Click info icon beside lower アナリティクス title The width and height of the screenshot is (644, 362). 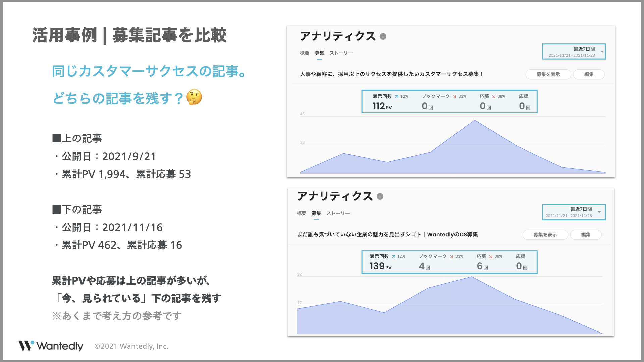(380, 197)
